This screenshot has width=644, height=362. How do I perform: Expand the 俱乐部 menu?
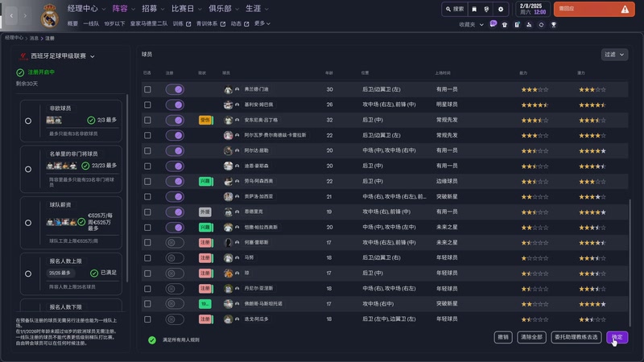[x=224, y=9]
